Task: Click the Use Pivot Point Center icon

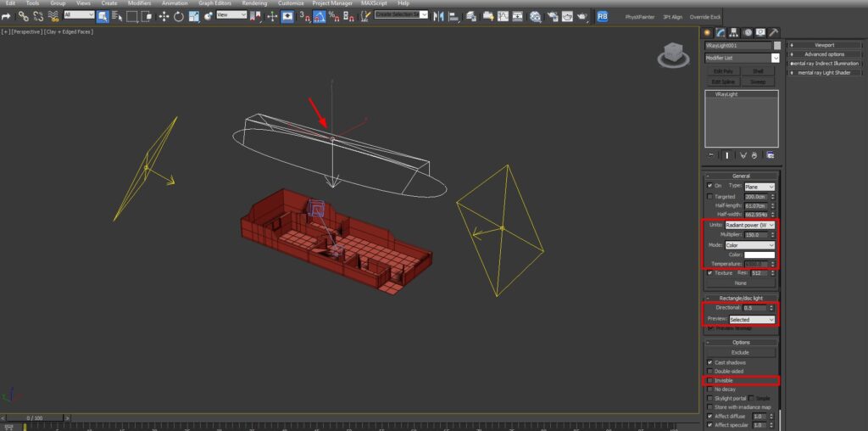Action: pyautogui.click(x=255, y=16)
